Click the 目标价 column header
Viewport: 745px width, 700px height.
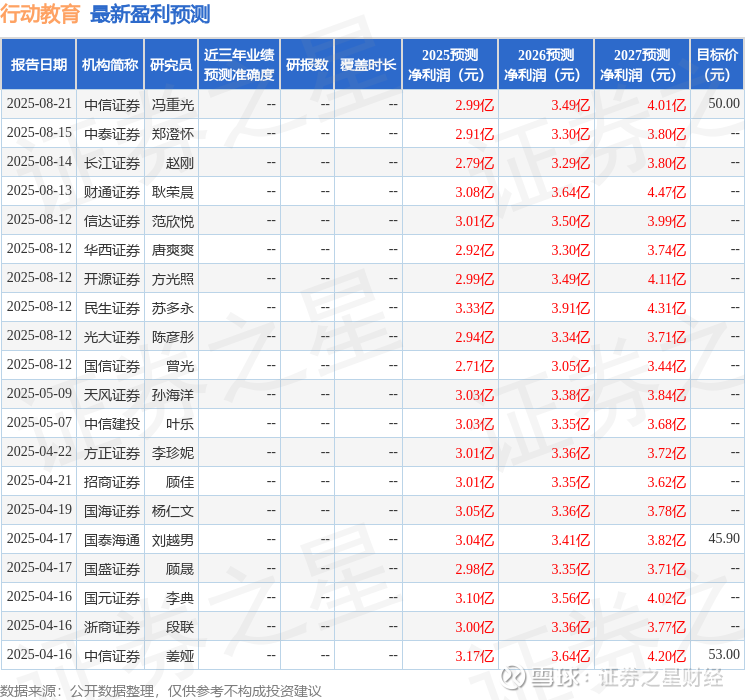pyautogui.click(x=716, y=65)
